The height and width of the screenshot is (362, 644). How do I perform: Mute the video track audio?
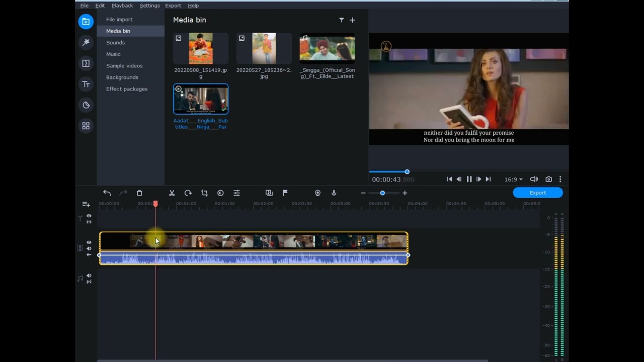click(x=89, y=248)
